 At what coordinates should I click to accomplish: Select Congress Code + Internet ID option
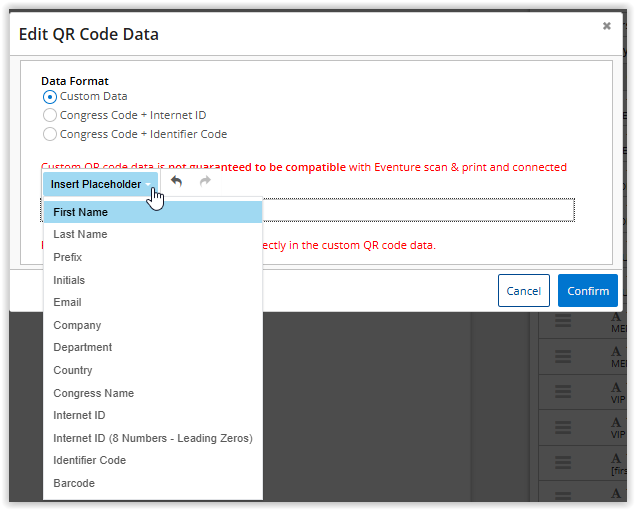click(50, 115)
